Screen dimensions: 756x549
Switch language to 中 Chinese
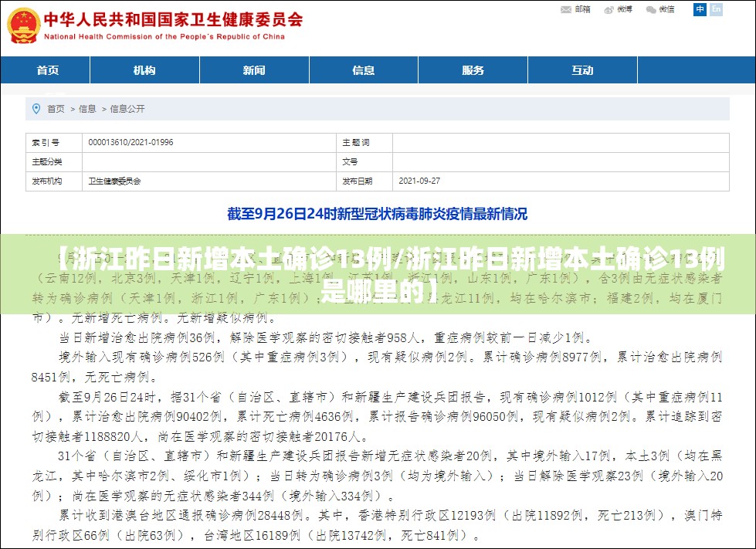(700, 9)
